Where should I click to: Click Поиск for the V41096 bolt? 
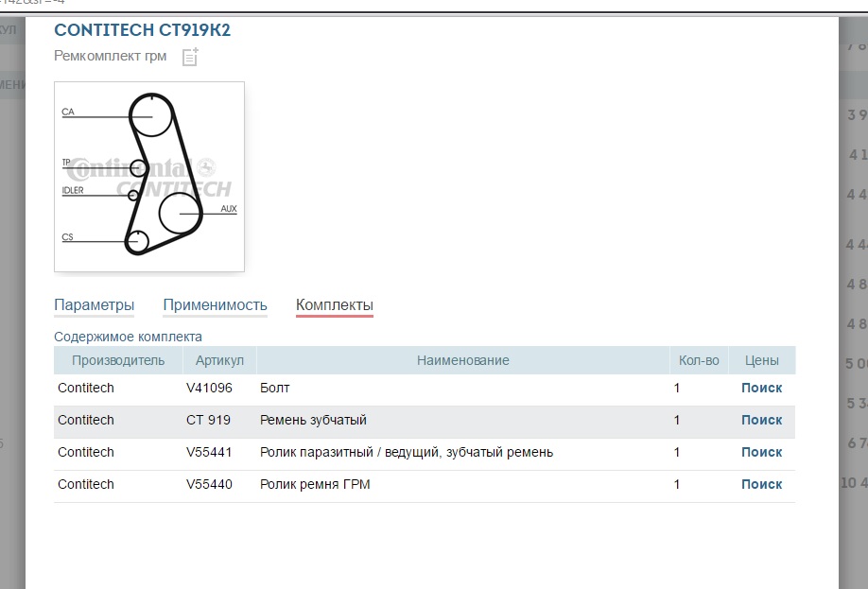(762, 388)
